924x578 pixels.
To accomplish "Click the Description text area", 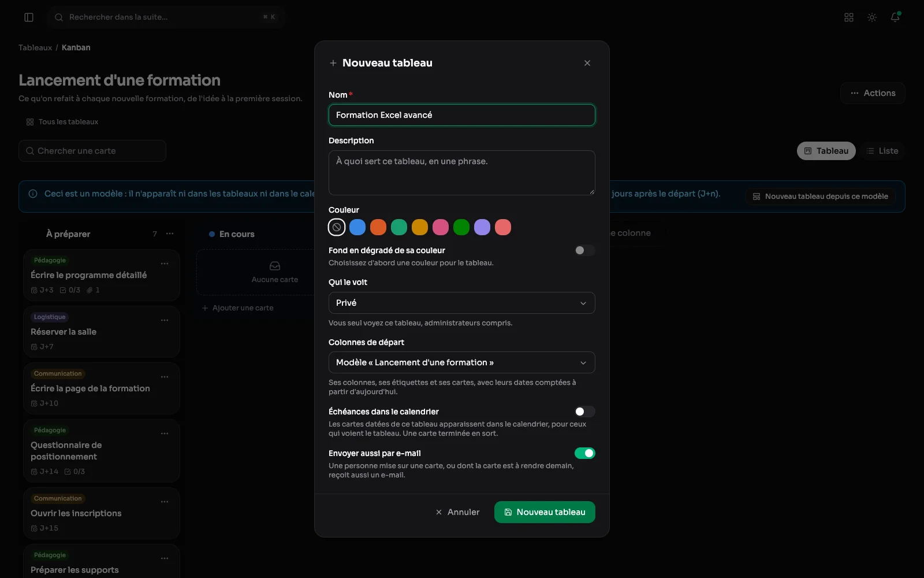I will [x=462, y=173].
